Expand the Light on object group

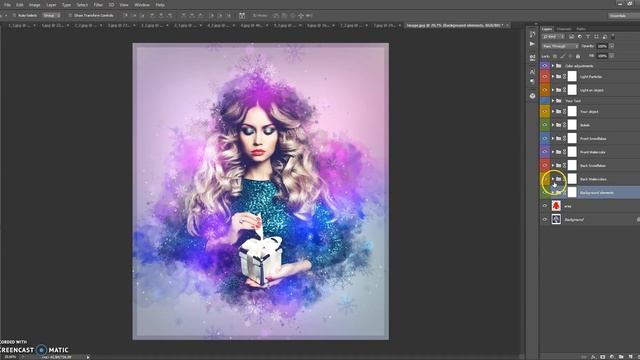point(553,90)
